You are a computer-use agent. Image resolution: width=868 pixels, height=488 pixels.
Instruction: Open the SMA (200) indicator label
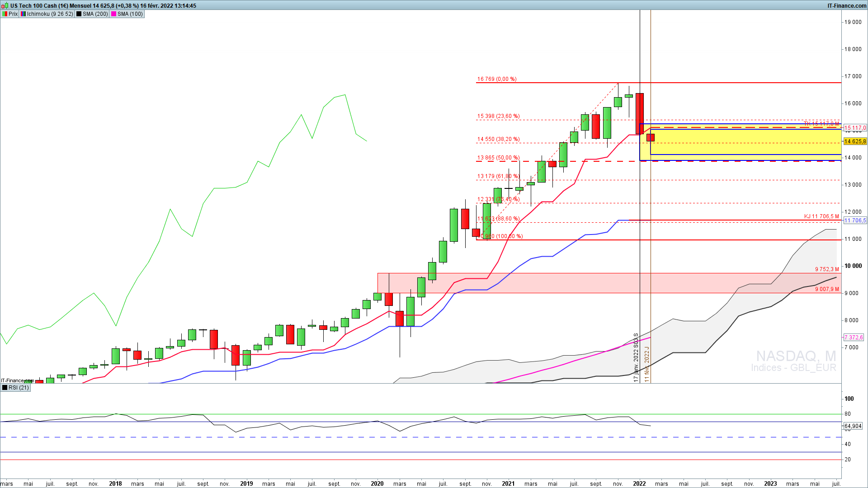pos(95,14)
